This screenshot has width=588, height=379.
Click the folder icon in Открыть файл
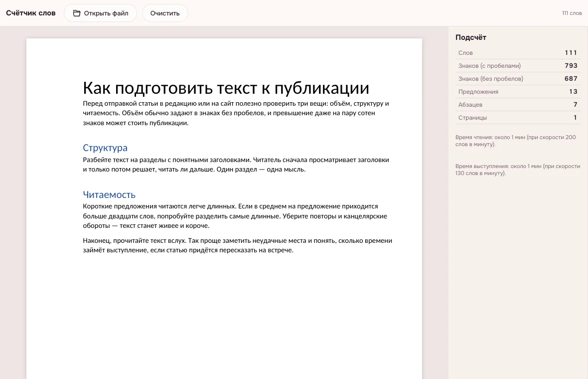click(77, 13)
